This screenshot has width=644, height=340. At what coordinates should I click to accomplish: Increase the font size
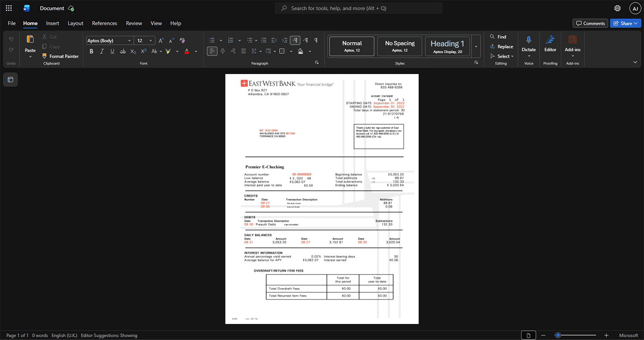pyautogui.click(x=161, y=41)
